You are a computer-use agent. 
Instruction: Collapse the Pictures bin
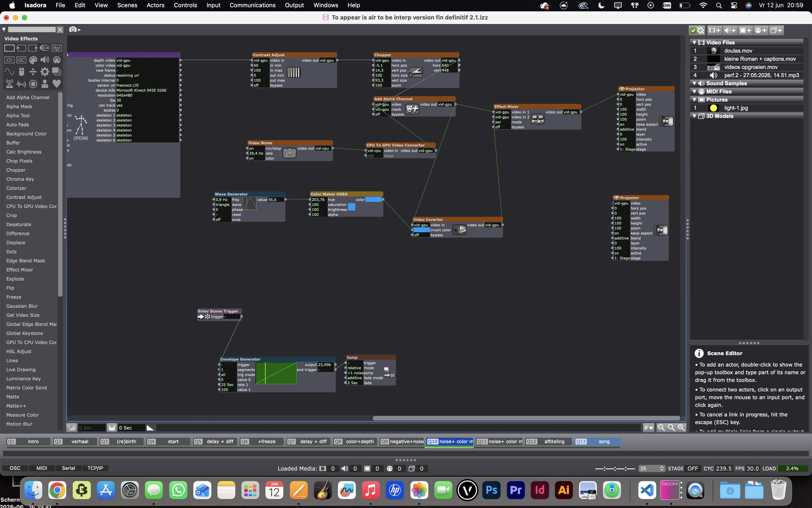[x=694, y=100]
